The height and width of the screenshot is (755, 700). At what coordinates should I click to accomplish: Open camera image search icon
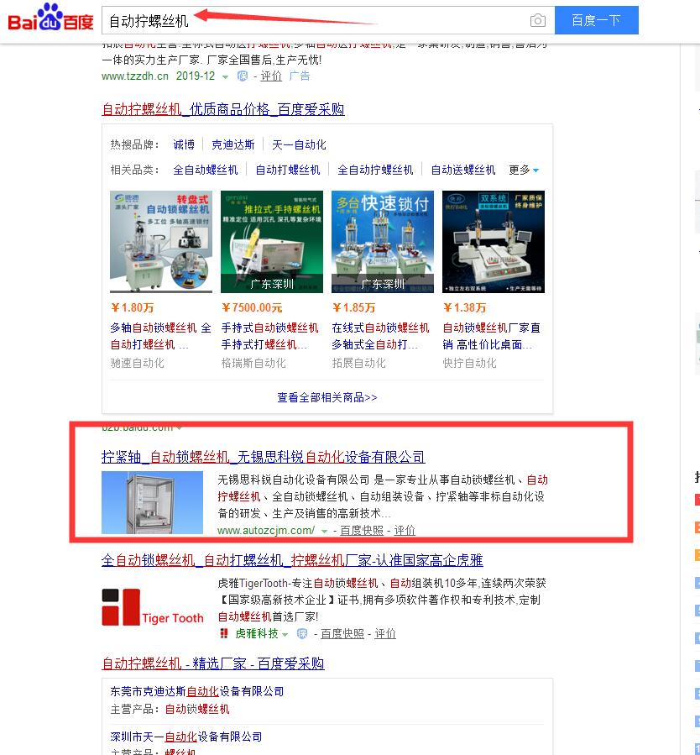point(537,20)
